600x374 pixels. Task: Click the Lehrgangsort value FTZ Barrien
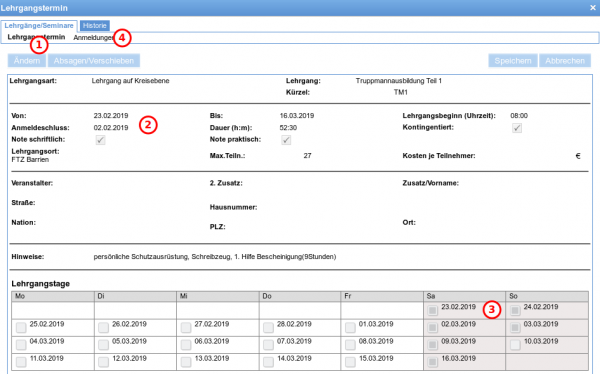pos(30,160)
